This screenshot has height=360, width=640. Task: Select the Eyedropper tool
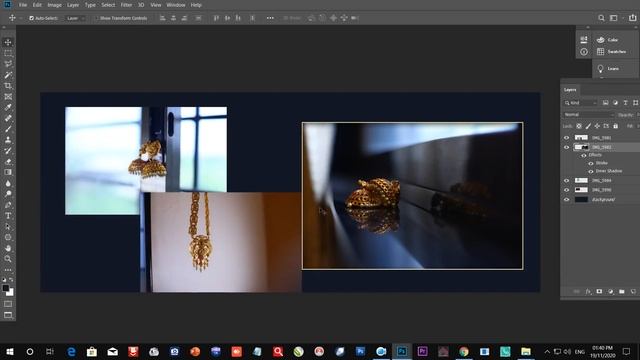pyautogui.click(x=8, y=107)
